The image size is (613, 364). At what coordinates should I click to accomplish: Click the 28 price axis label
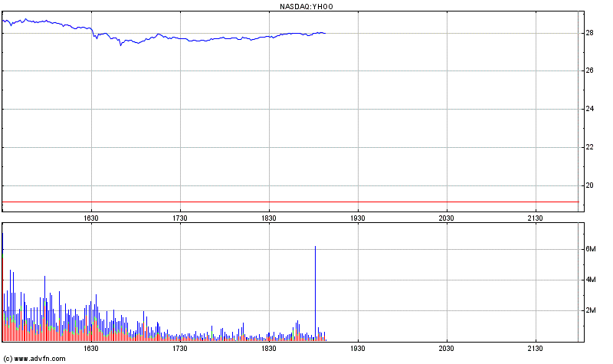pyautogui.click(x=590, y=33)
